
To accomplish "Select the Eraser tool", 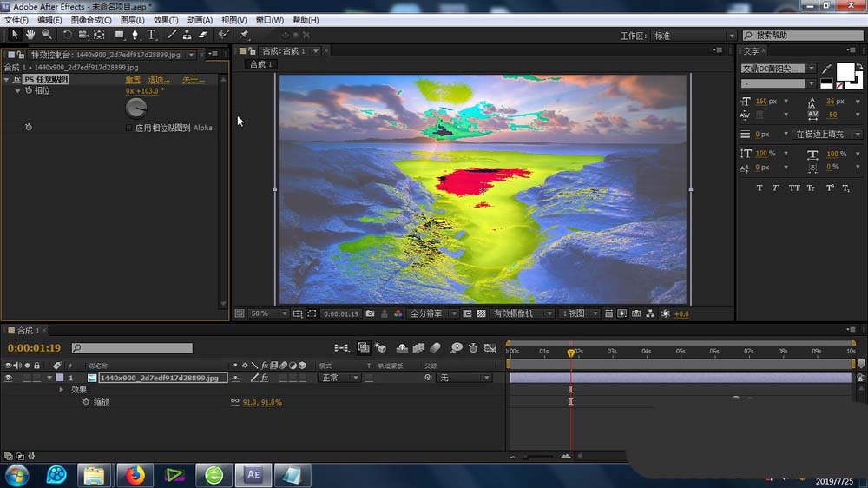I will pos(203,35).
